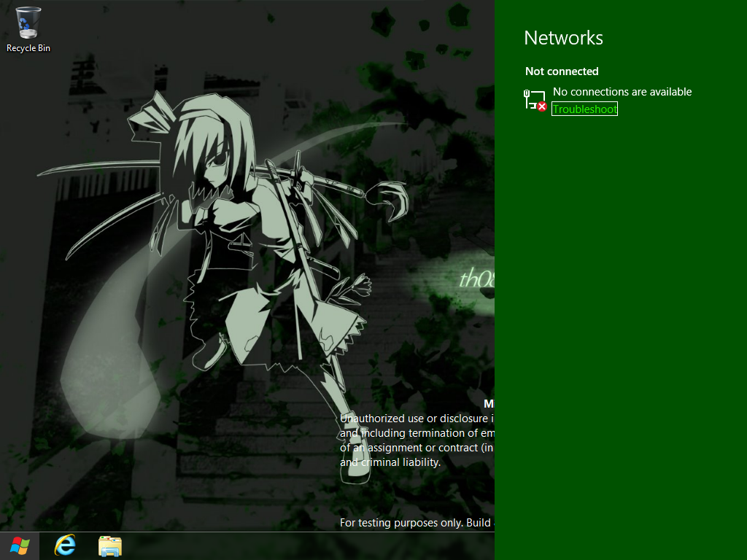Open File Explorer from the taskbar

pos(110,545)
